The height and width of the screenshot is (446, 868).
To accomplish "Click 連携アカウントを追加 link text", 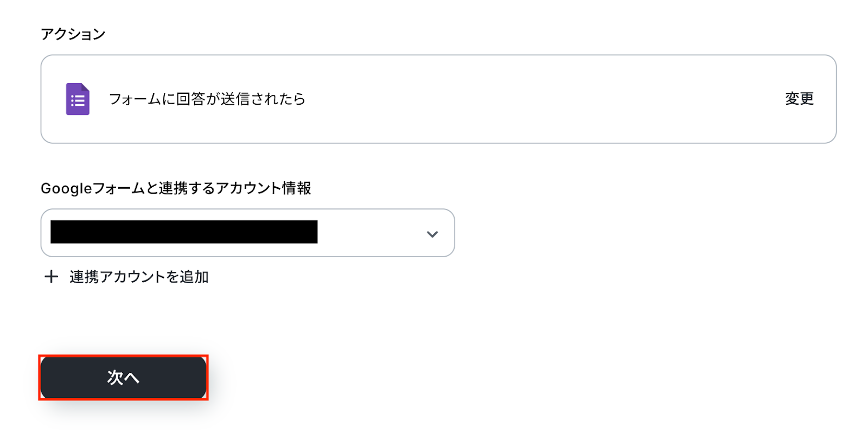I will pyautogui.click(x=139, y=277).
